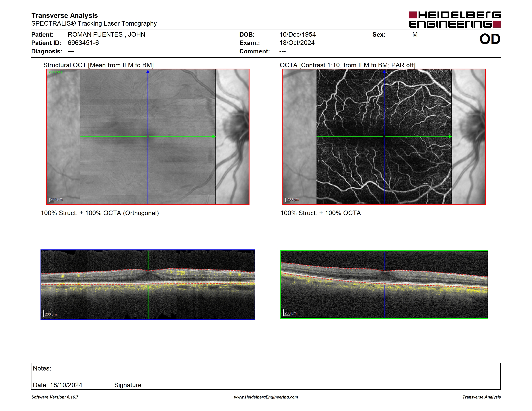Click 'Structural OCT [Mean from ILM to BM]' caption
The image size is (532, 411).
pos(98,65)
